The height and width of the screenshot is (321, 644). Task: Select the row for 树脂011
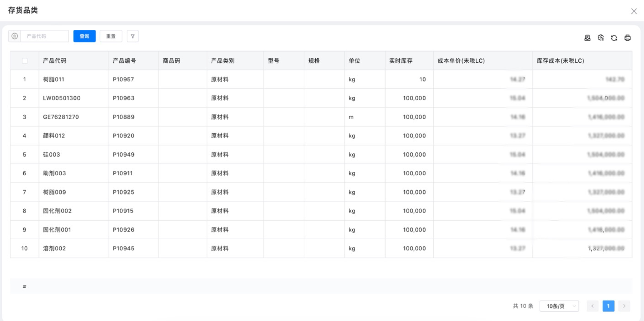pyautogui.click(x=53, y=80)
